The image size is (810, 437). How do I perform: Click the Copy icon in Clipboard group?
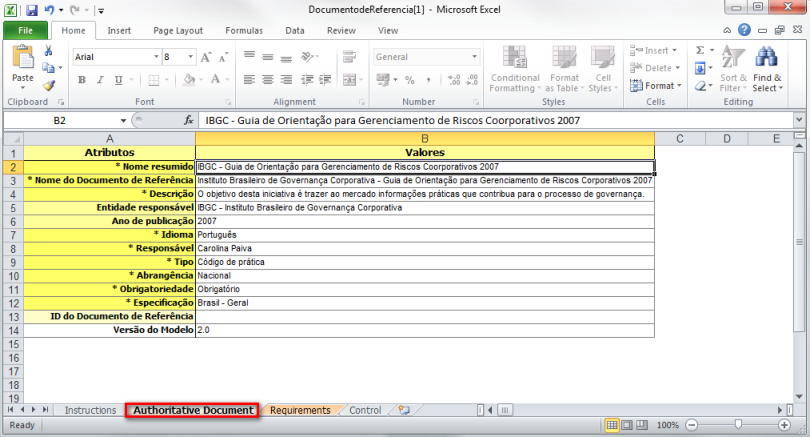pos(49,68)
